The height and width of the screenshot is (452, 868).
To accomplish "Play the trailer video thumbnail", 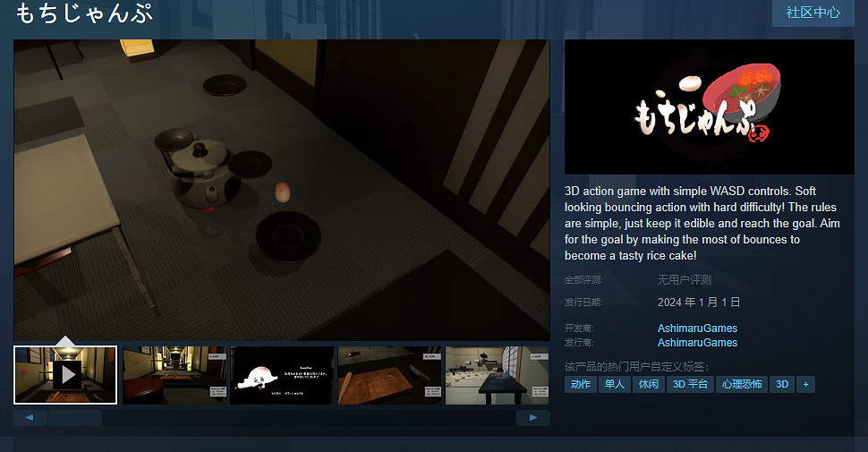I will (x=65, y=375).
